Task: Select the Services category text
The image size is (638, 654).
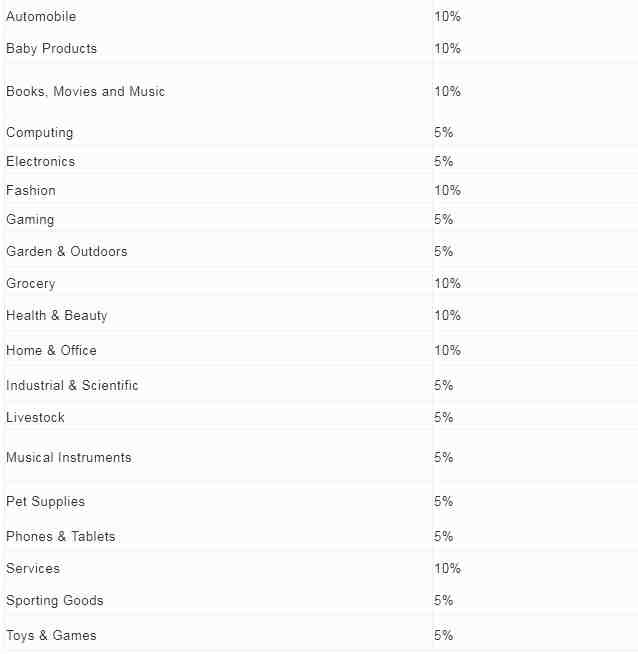Action: pos(33,568)
